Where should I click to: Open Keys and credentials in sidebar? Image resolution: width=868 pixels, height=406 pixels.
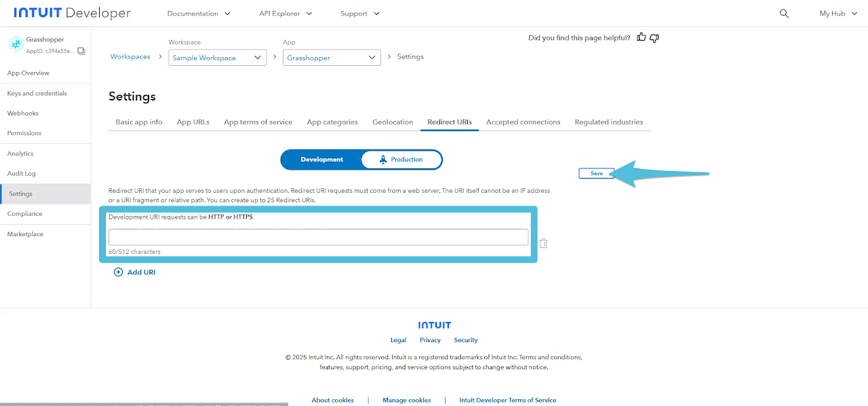click(x=37, y=94)
